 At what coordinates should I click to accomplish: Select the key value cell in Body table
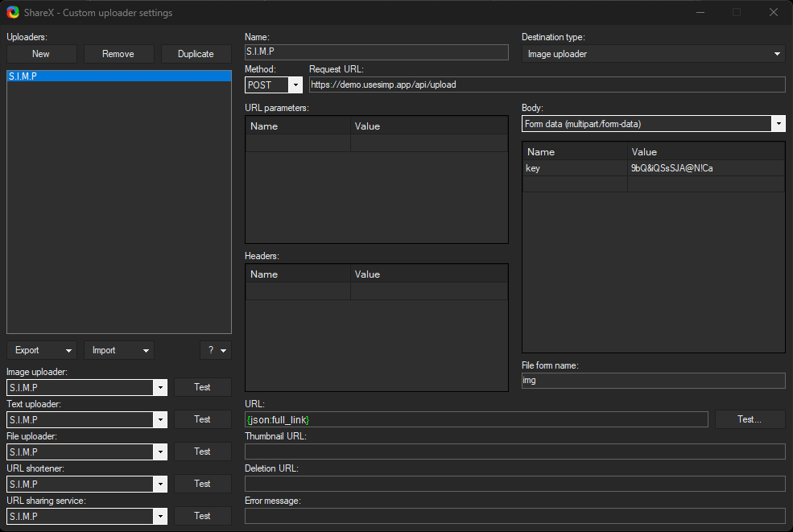[705, 168]
